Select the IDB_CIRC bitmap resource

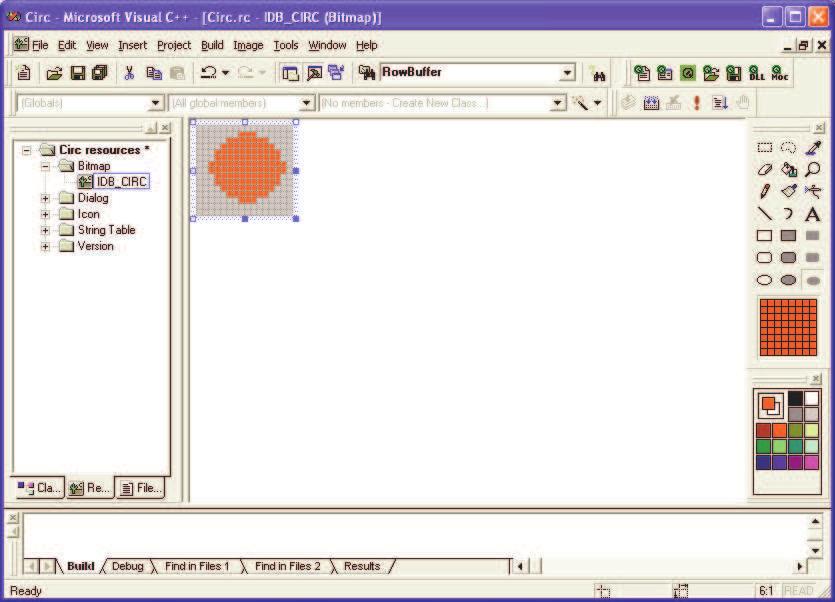[121, 182]
